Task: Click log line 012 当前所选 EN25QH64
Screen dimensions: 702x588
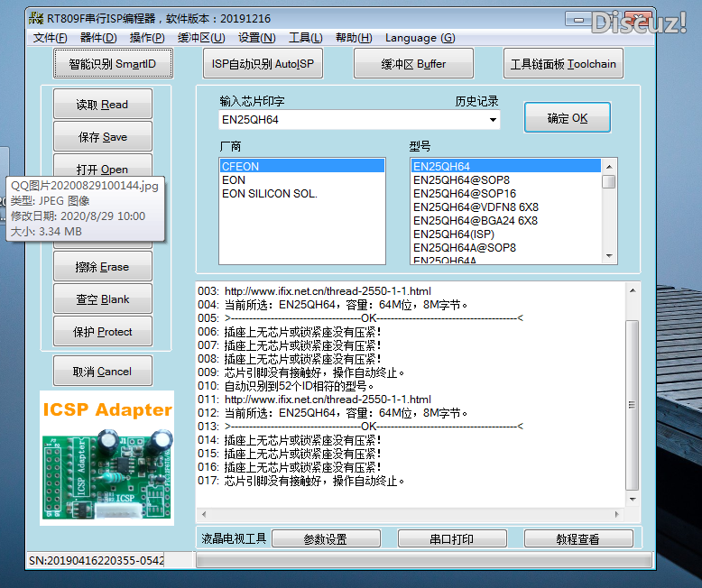Action: tap(333, 412)
